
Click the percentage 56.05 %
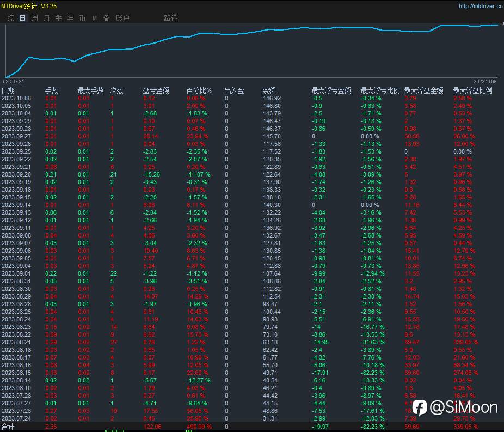click(x=198, y=411)
